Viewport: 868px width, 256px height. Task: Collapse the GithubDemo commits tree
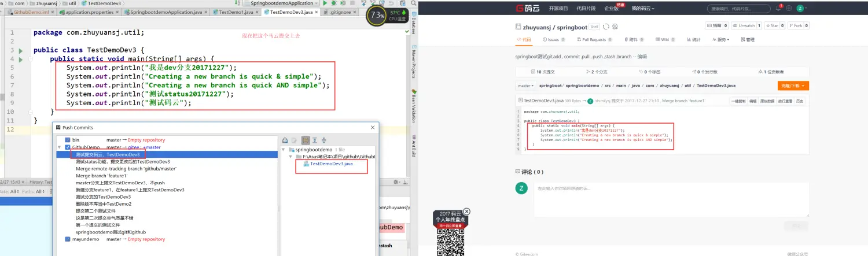pyautogui.click(x=60, y=147)
